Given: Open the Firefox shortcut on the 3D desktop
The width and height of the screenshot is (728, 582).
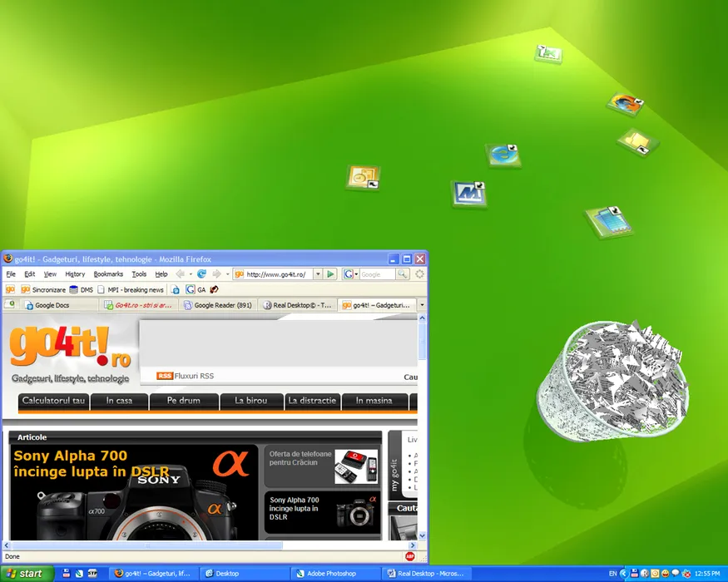Looking at the screenshot, I should coord(624,104).
